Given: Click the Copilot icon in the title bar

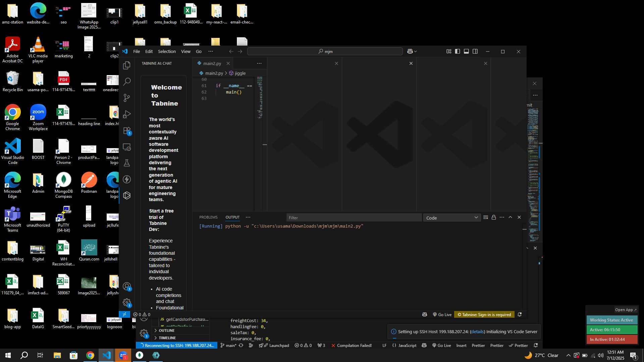Looking at the screenshot, I should (x=410, y=51).
